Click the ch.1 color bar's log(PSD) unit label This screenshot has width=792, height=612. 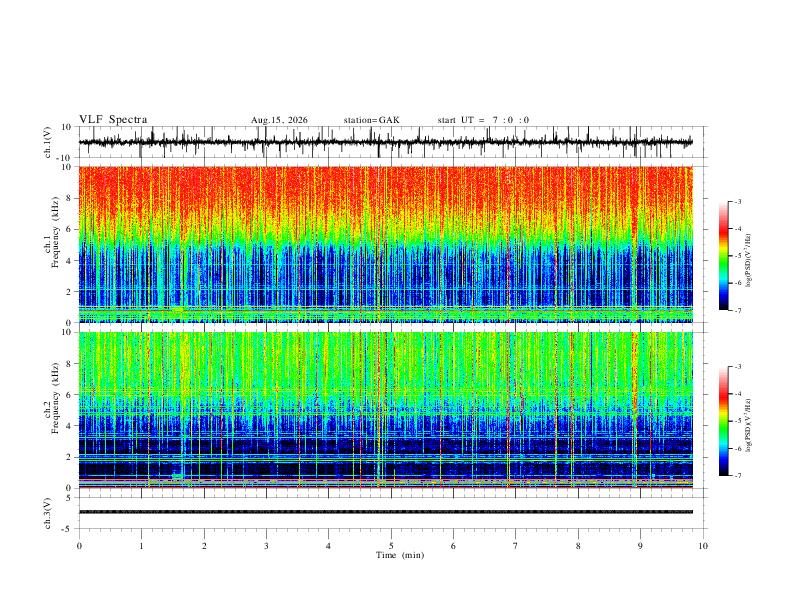point(748,261)
